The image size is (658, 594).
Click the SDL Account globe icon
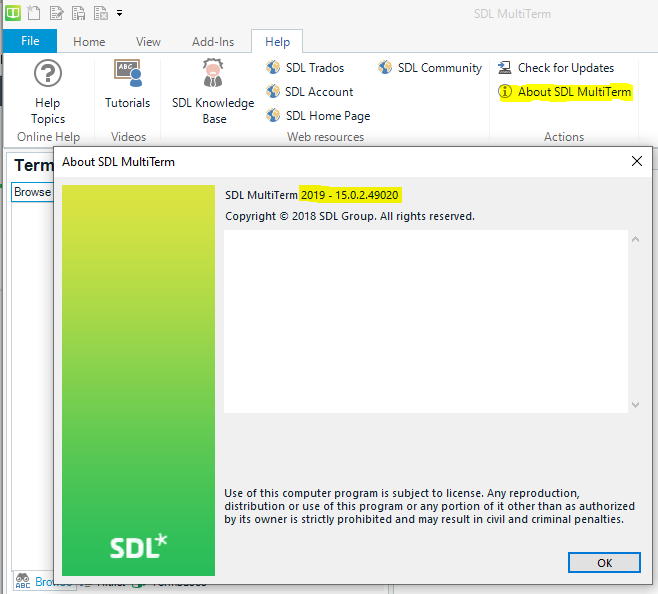pyautogui.click(x=273, y=91)
